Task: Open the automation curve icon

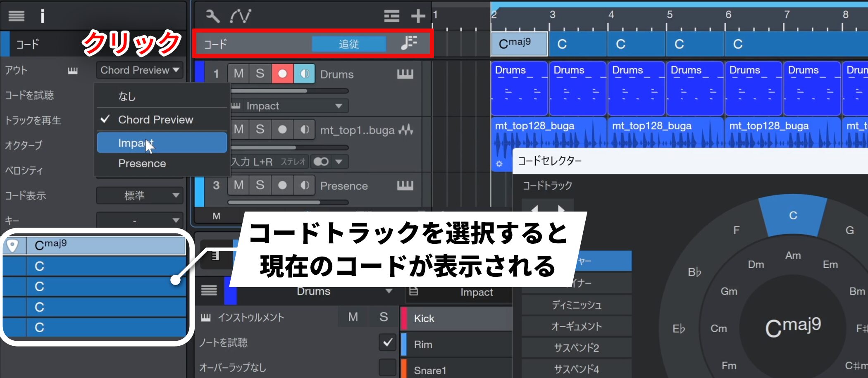Action: [241, 16]
